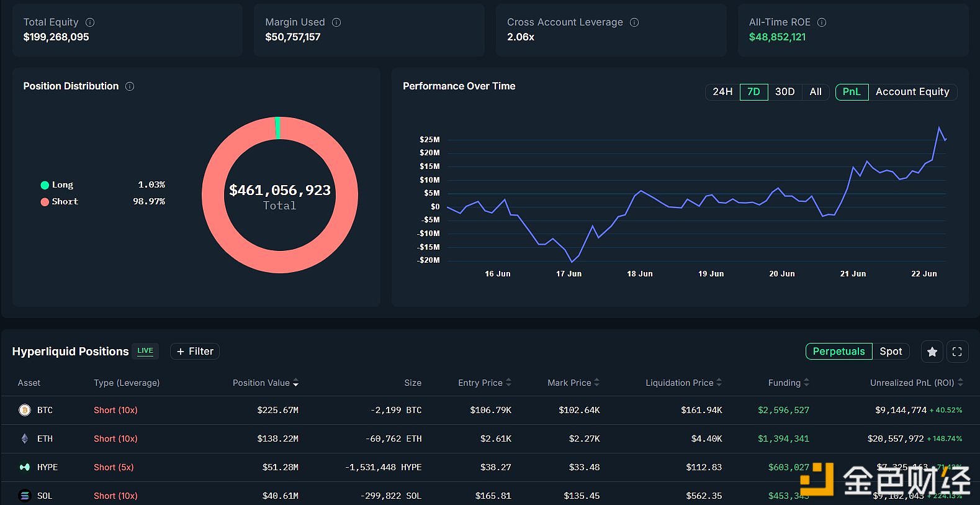Screen dimensions: 980x505
Task: Open the Perpetuals positions tab
Action: click(x=838, y=352)
